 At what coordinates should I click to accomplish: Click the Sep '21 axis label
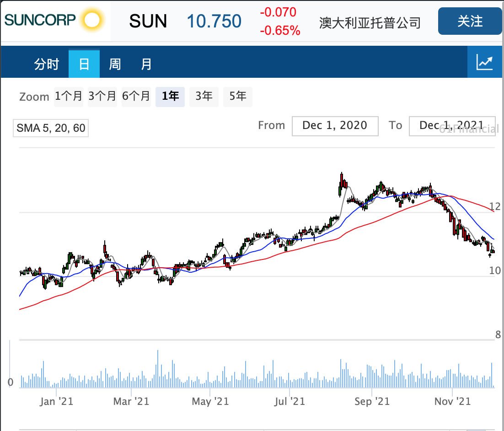point(372,401)
